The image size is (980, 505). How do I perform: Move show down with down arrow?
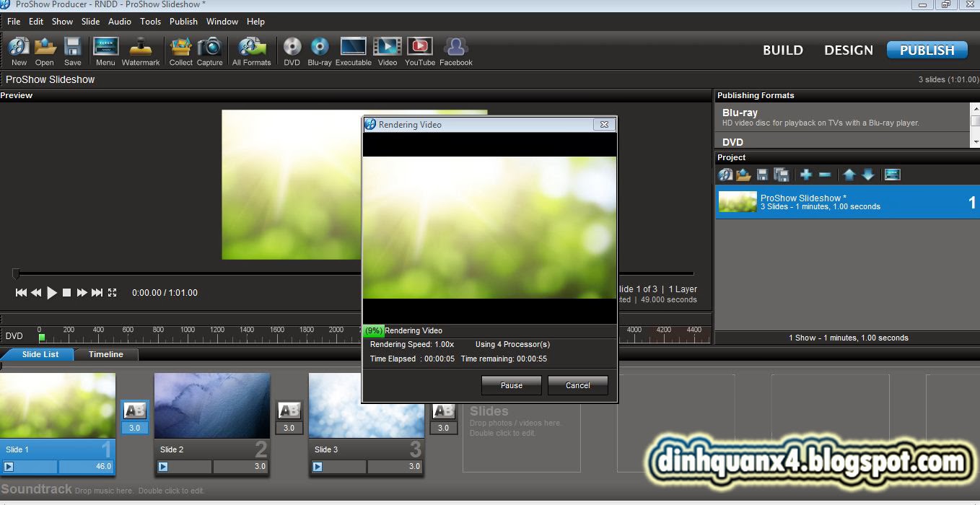pos(868,175)
